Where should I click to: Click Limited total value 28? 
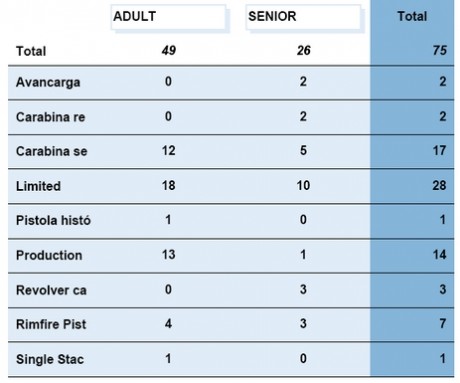click(x=439, y=185)
